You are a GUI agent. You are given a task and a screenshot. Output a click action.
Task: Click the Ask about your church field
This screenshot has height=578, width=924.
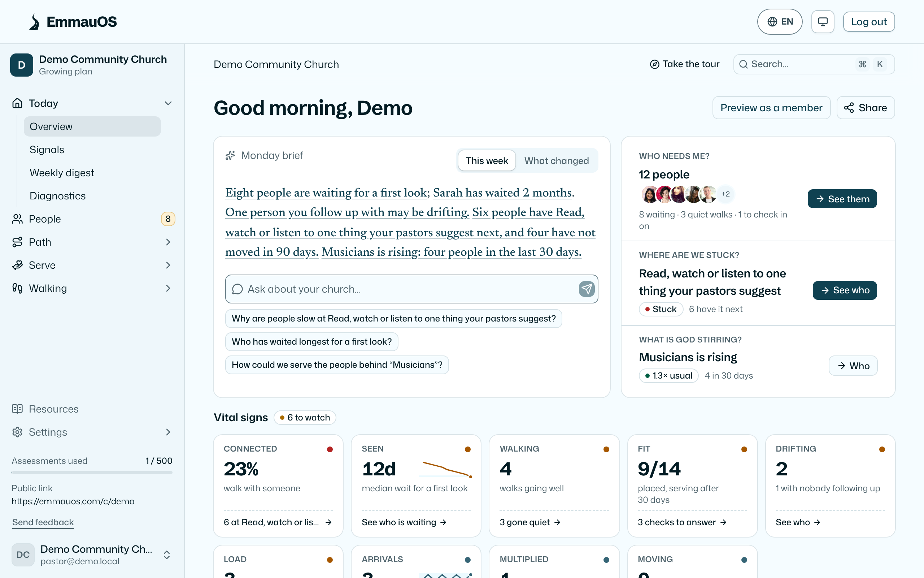click(x=411, y=289)
